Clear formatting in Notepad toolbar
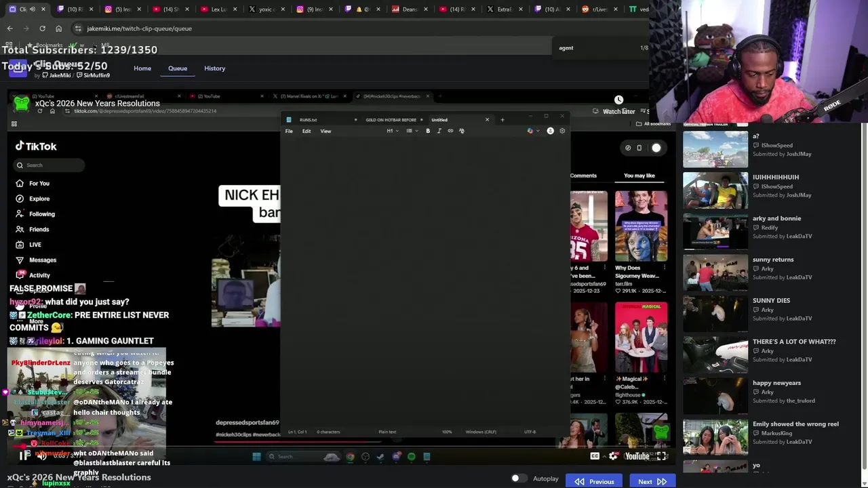The width and height of the screenshot is (868, 488). pyautogui.click(x=462, y=131)
